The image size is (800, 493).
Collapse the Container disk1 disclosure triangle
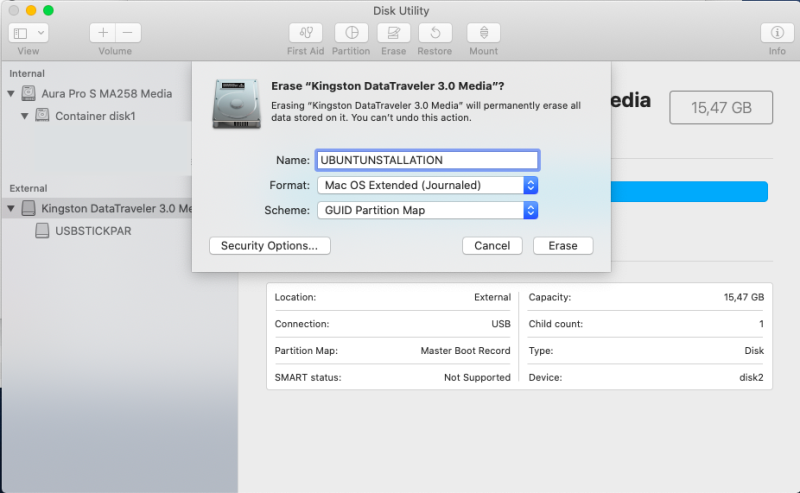[x=24, y=116]
